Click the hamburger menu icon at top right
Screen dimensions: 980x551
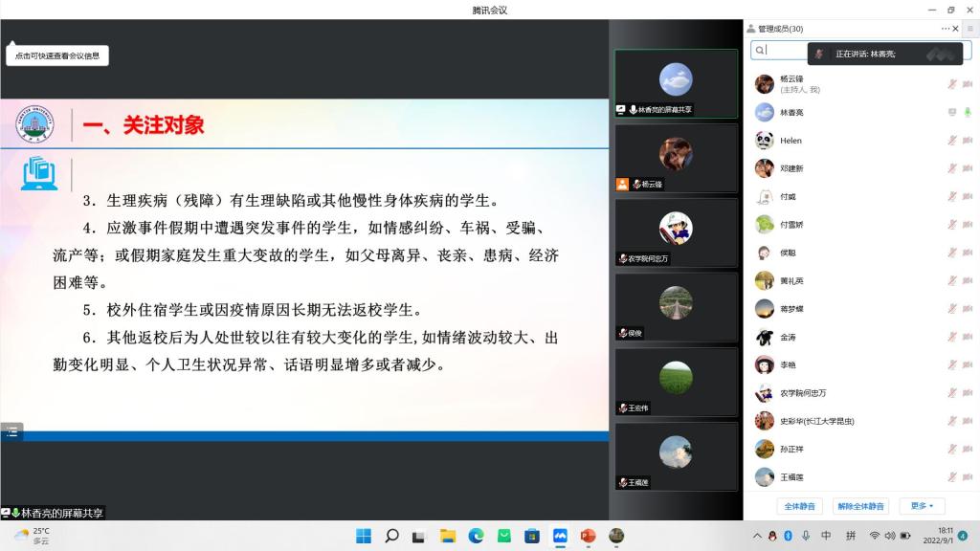969,29
